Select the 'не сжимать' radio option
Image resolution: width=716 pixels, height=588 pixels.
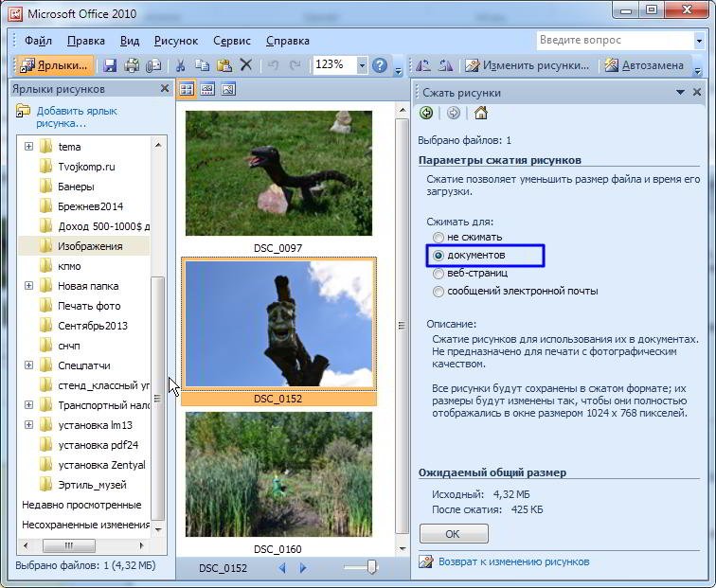pos(438,237)
